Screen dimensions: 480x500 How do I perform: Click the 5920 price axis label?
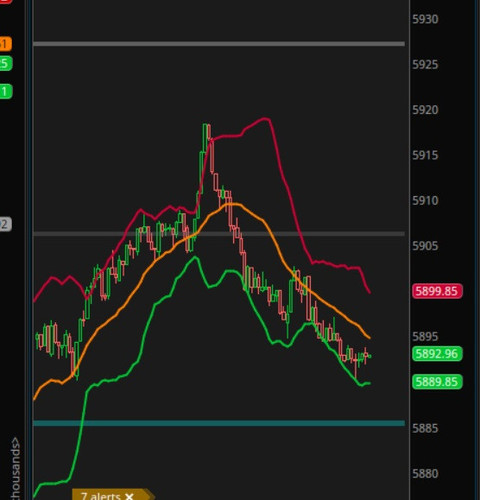pyautogui.click(x=425, y=110)
